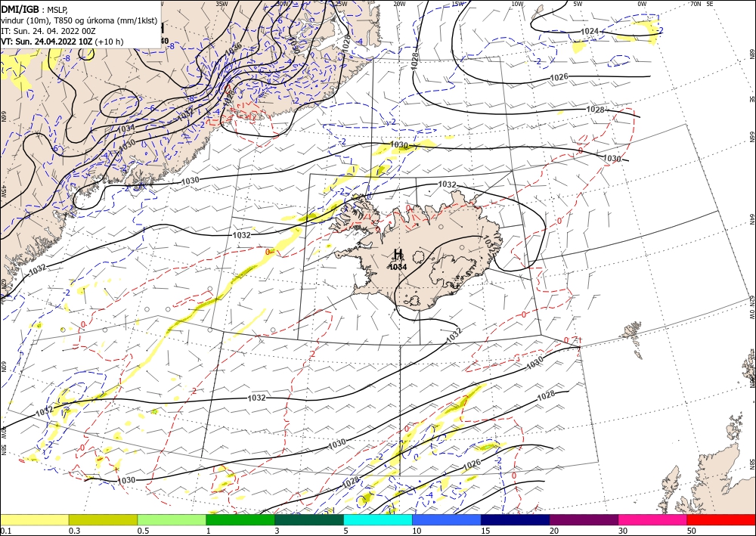
Task: Click the light green 0.5–1 legend swatch
Action: click(x=172, y=519)
